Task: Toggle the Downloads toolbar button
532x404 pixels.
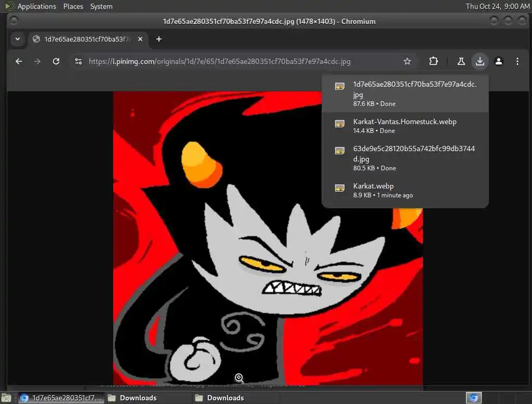Action: click(480, 61)
